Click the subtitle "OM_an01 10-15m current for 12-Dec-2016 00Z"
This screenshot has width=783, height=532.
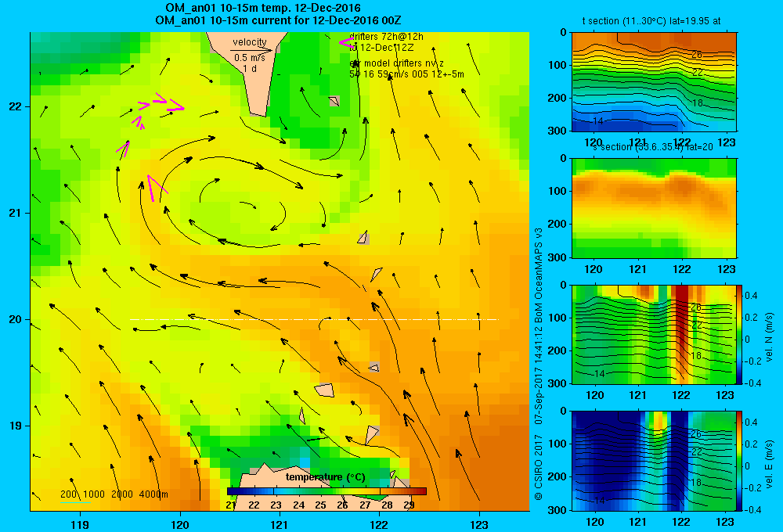[278, 20]
